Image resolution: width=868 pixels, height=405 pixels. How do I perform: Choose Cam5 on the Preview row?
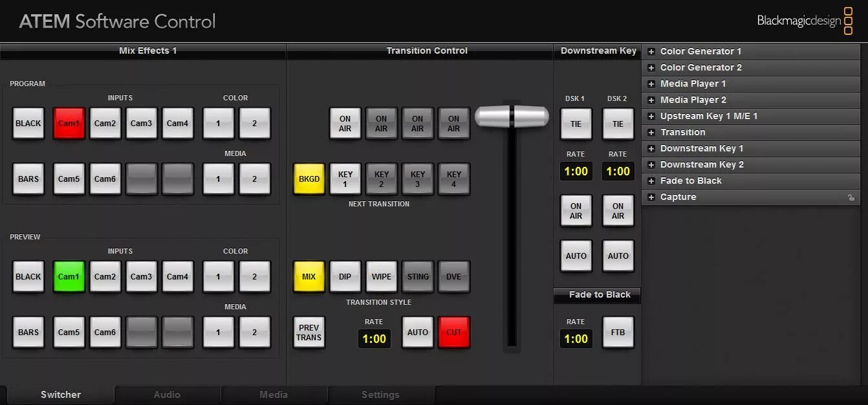click(69, 332)
